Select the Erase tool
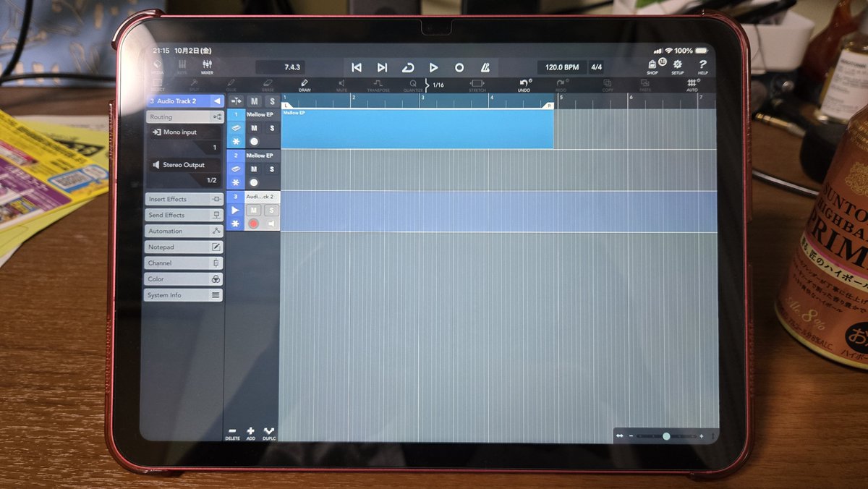 point(268,85)
